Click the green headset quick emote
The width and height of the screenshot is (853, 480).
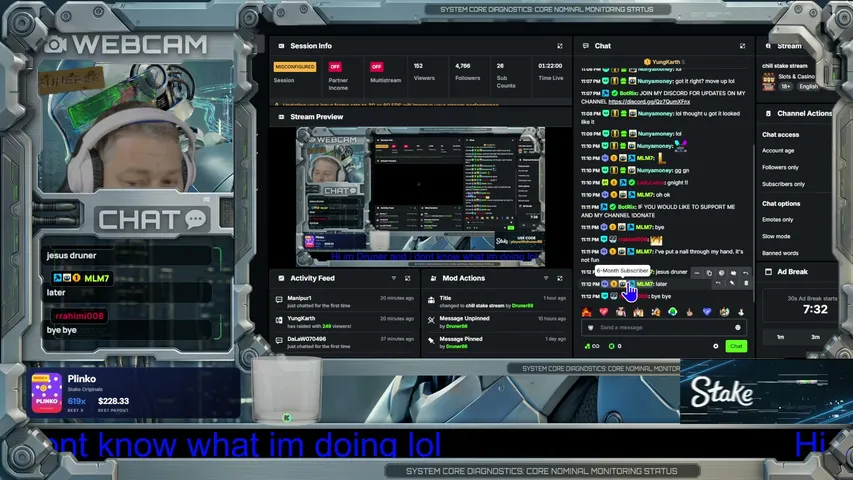[672, 312]
